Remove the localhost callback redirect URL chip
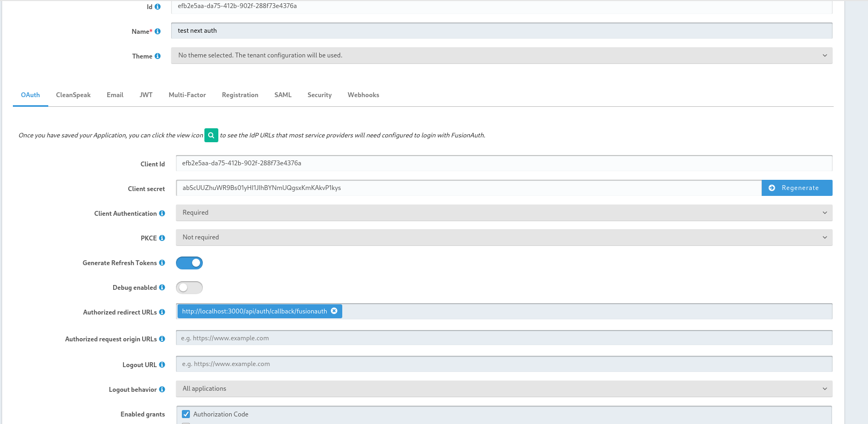Image resolution: width=868 pixels, height=424 pixels. click(x=334, y=311)
